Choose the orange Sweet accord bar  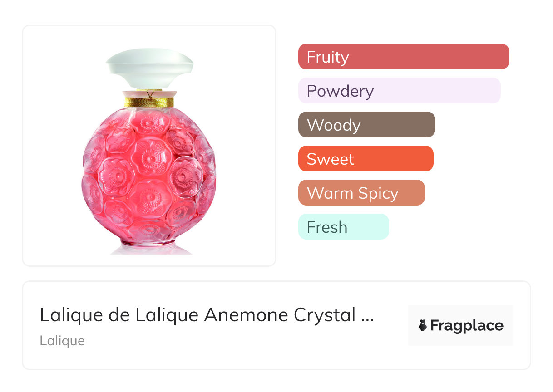[x=366, y=159]
